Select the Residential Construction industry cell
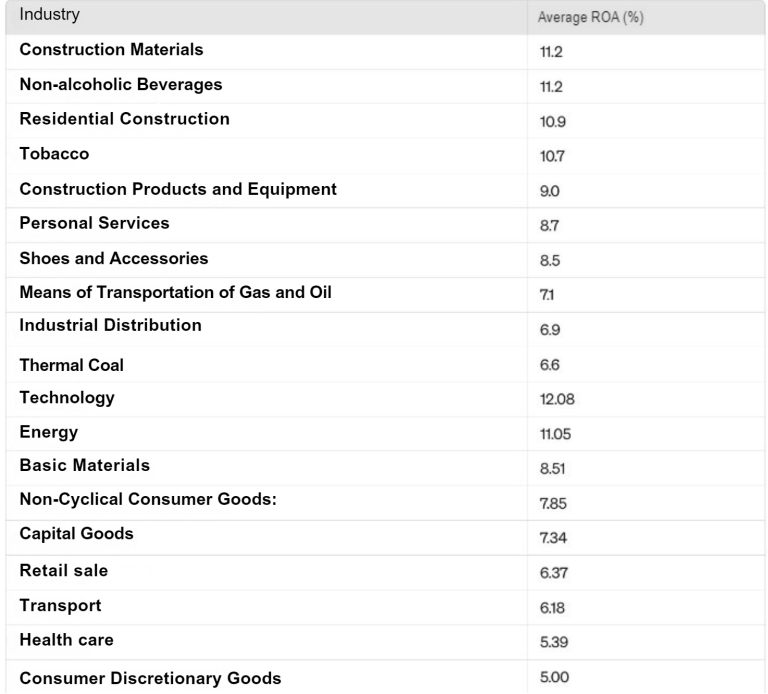This screenshot has width=768, height=694. click(125, 119)
